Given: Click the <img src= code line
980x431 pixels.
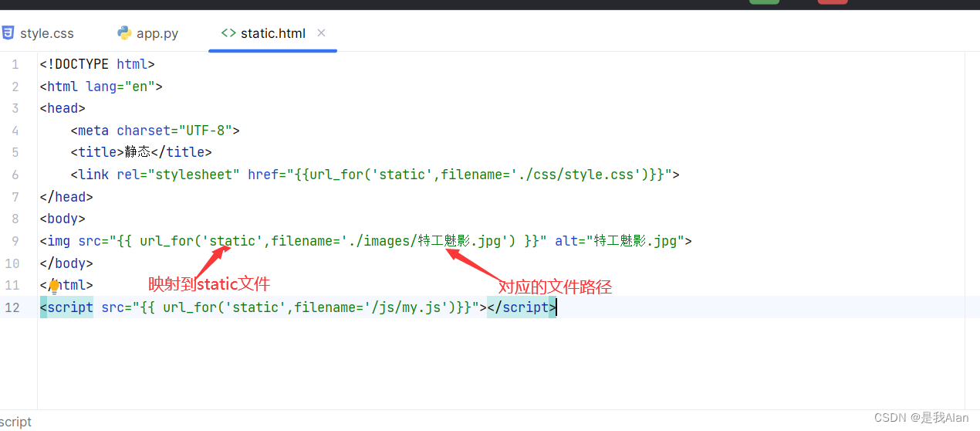Looking at the screenshot, I should [366, 241].
